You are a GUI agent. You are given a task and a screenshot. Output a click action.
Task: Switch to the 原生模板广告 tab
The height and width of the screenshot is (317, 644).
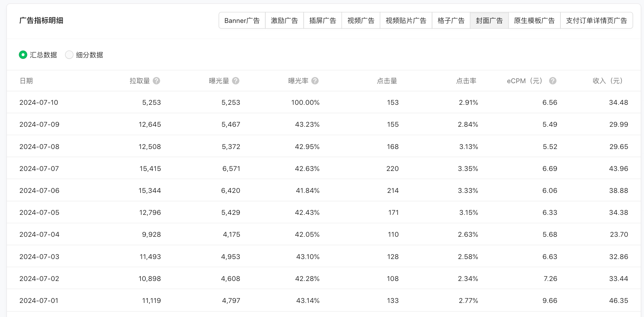pyautogui.click(x=535, y=21)
